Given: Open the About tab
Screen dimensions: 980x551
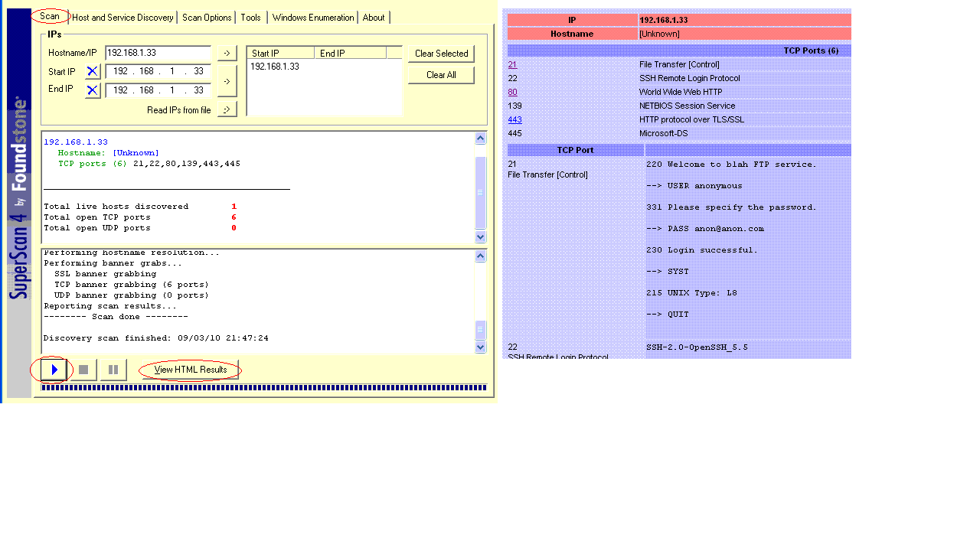Looking at the screenshot, I should (x=374, y=18).
